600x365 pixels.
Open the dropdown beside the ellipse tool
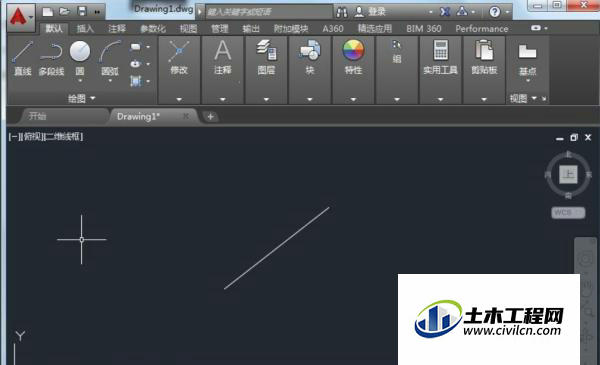(148, 64)
